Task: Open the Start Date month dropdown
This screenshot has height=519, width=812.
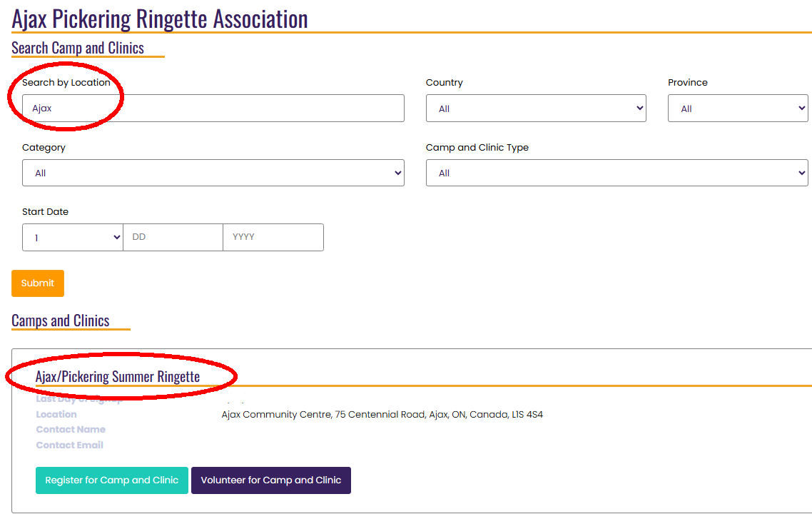Action: pyautogui.click(x=73, y=238)
